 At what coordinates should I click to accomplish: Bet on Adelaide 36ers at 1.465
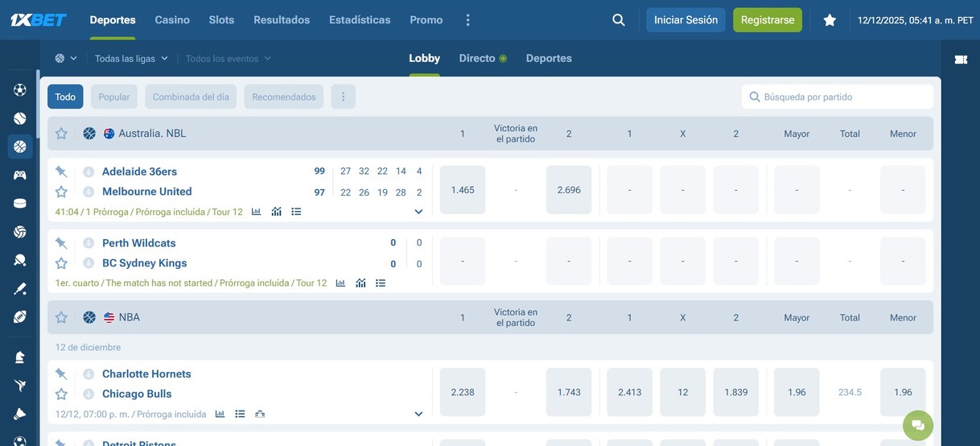463,190
